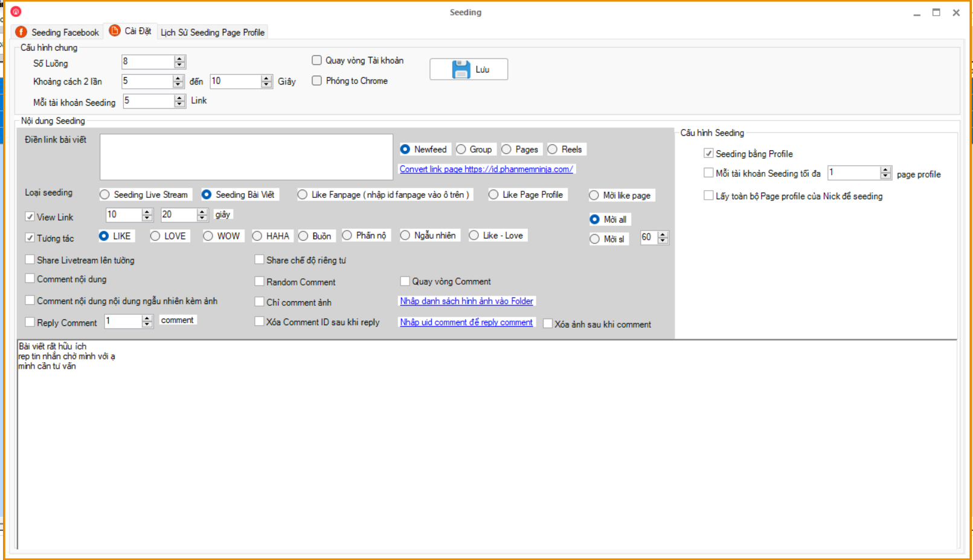Click the Lưu save floppy disk icon
This screenshot has width=973, height=560.
[461, 69]
